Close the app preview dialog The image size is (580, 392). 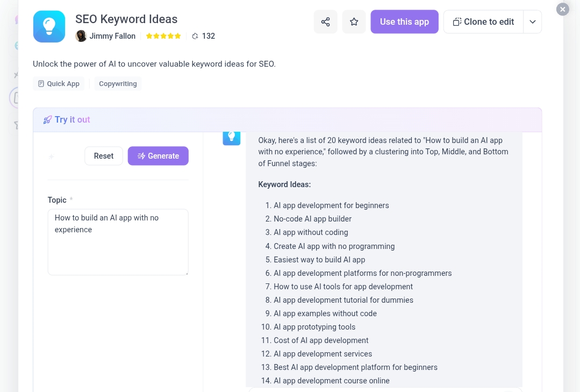click(563, 9)
